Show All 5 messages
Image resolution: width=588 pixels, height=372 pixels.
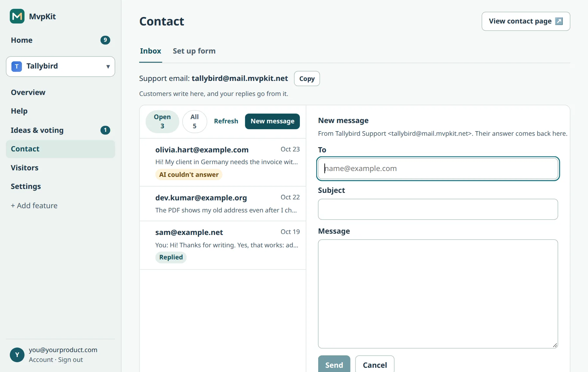click(x=195, y=121)
